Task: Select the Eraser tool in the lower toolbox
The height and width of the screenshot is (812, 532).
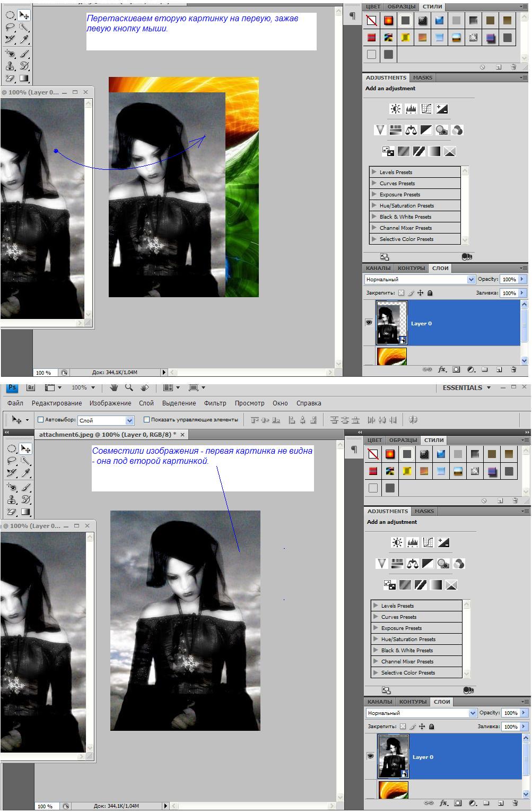Action: click(x=11, y=512)
